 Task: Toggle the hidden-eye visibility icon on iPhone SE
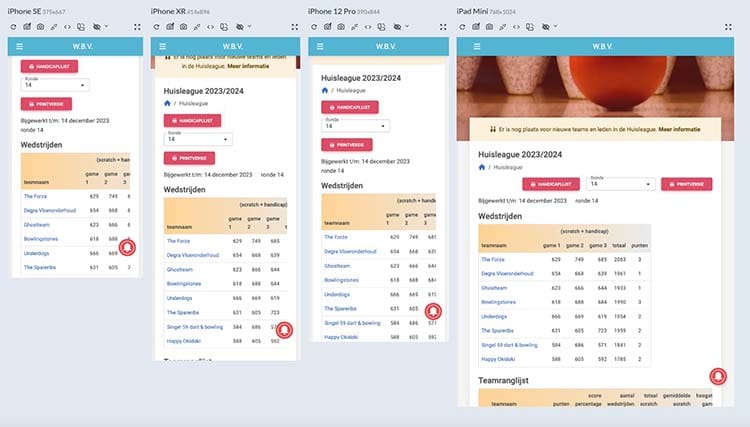95,25
